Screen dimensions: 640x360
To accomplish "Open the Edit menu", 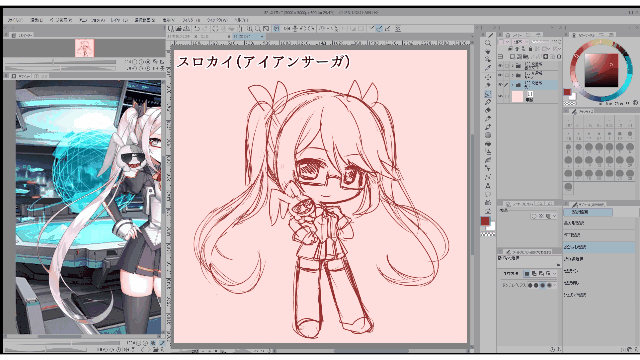I will [36, 20].
